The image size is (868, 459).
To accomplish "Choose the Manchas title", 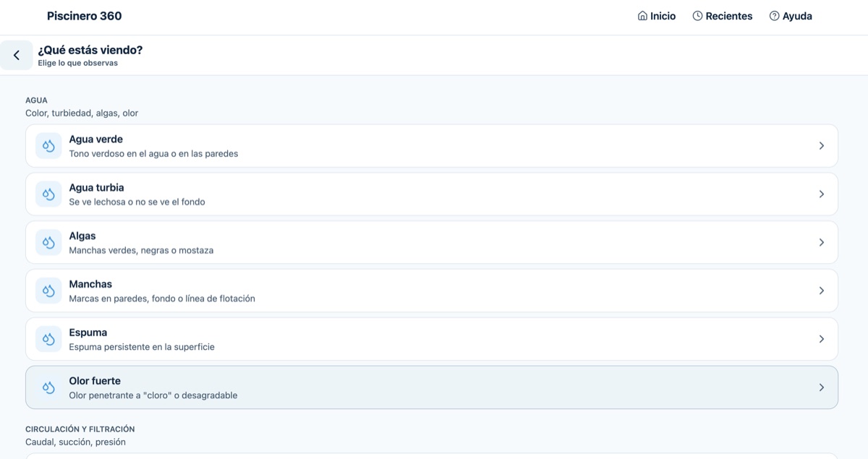I will point(90,284).
